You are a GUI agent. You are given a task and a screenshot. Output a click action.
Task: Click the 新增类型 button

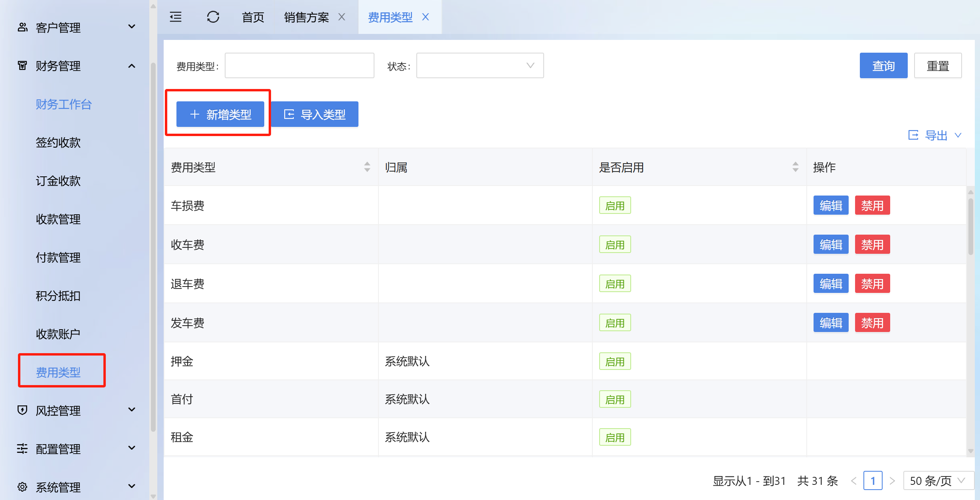pos(220,115)
